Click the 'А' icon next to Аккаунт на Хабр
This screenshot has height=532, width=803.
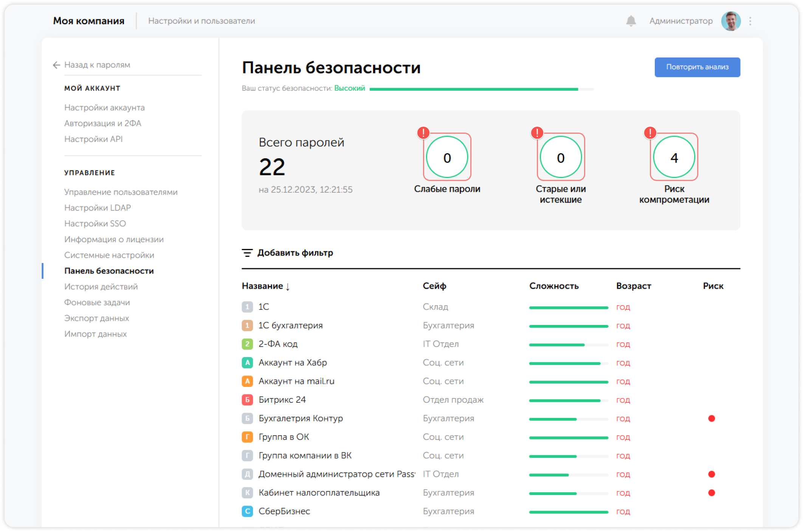pos(247,362)
